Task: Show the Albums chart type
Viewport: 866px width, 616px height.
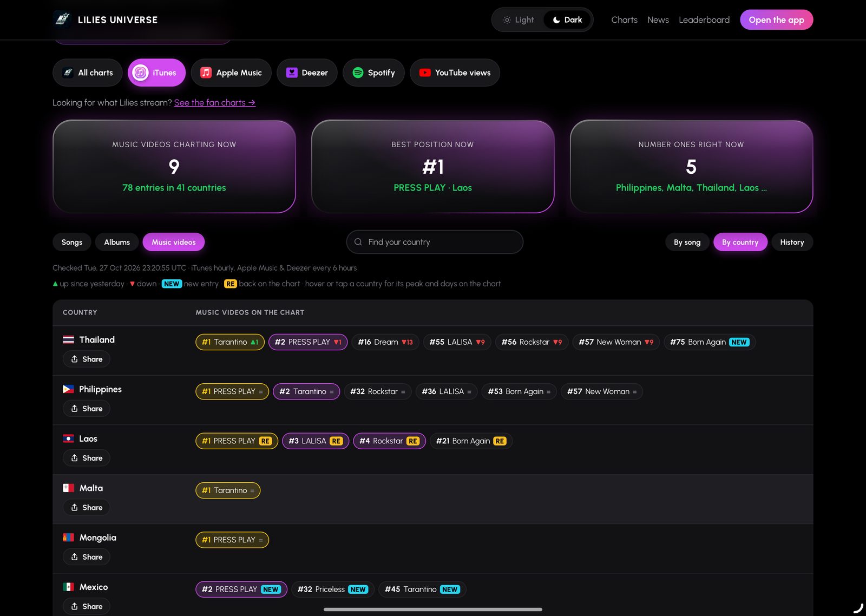Action: (117, 242)
